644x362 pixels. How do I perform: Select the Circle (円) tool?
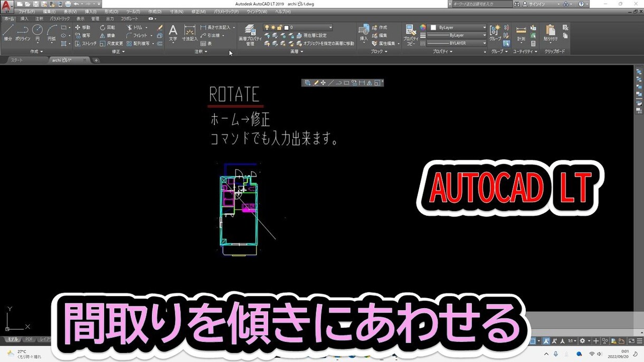pos(37,33)
